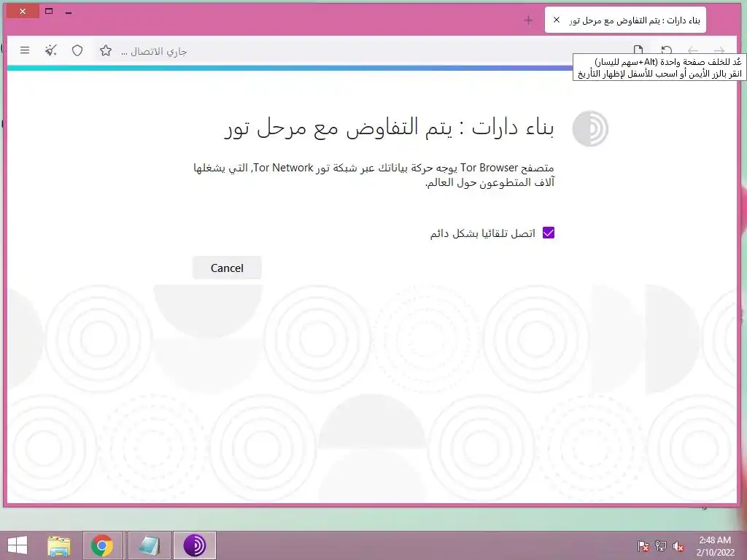Click the muted volume tray icon

678,545
